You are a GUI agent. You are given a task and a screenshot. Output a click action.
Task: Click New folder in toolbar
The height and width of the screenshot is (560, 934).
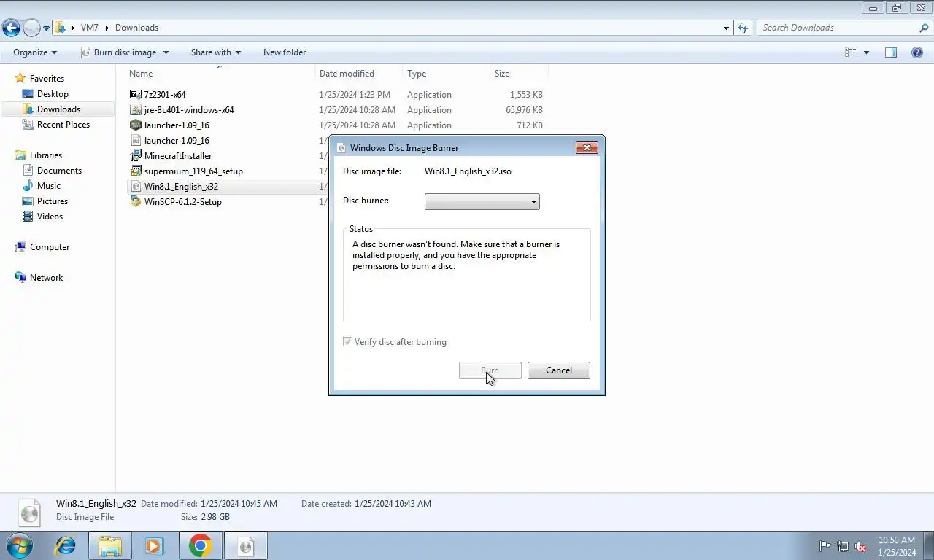[x=285, y=52]
